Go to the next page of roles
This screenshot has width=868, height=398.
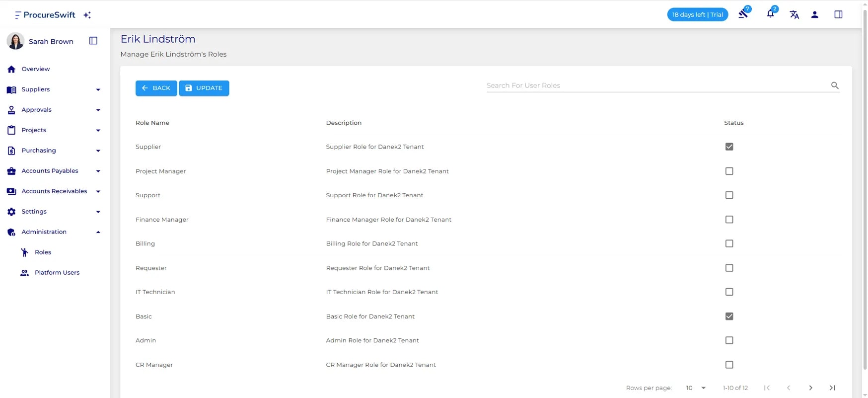pyautogui.click(x=810, y=388)
